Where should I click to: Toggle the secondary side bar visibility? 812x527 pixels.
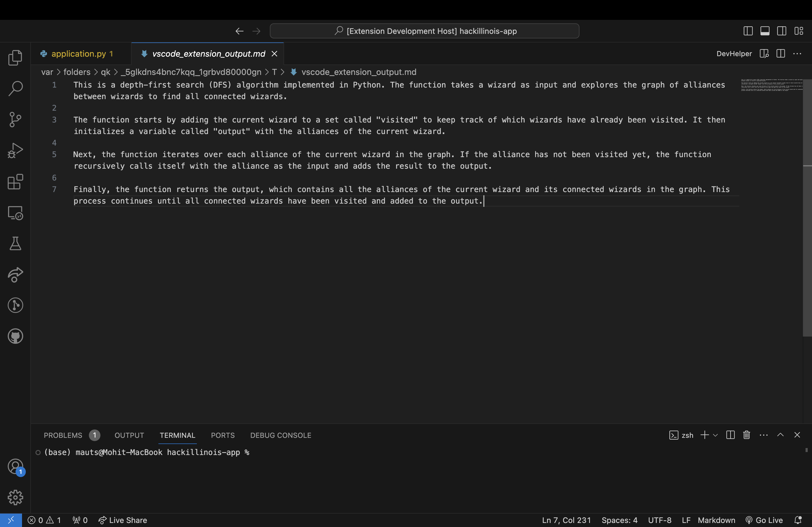[782, 31]
